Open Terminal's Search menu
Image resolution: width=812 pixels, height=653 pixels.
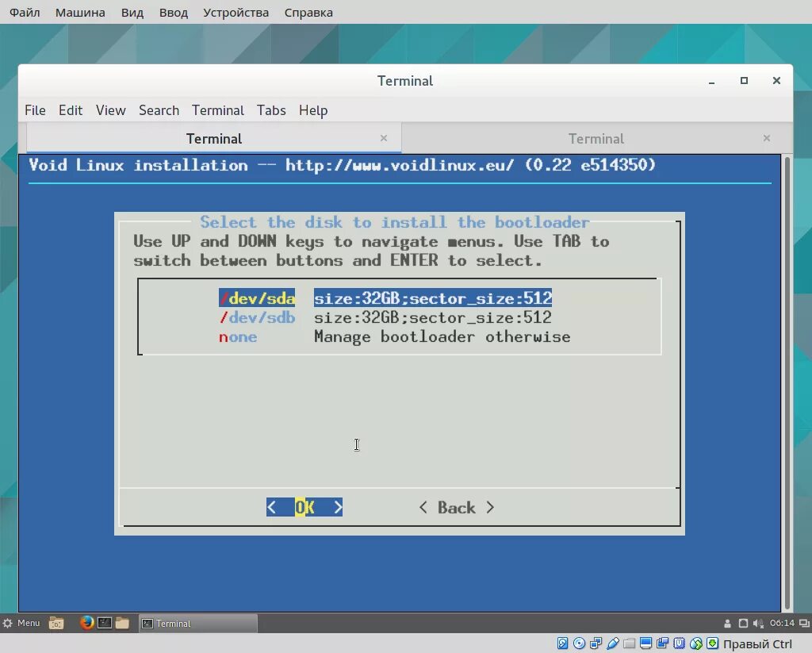(159, 110)
